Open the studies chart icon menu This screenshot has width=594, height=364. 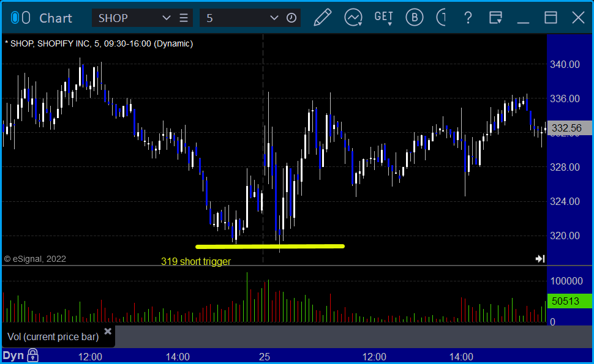coord(353,18)
